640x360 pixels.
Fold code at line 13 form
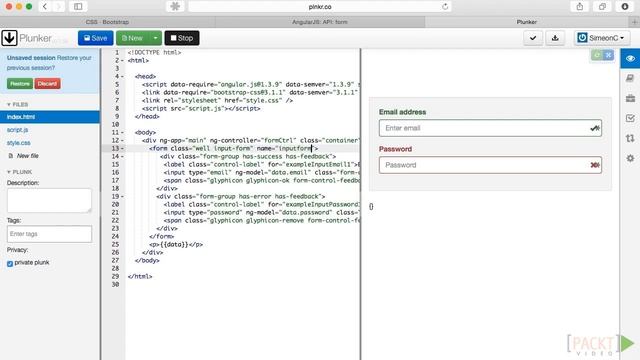(122, 149)
